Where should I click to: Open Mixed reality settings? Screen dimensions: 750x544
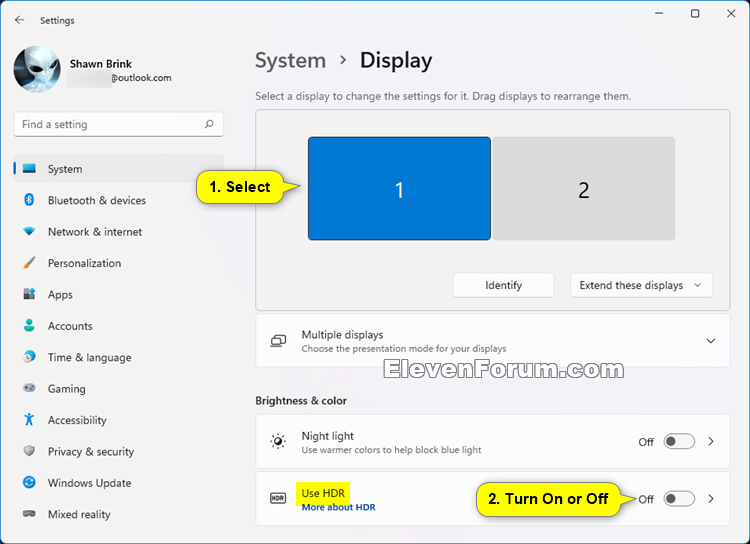point(119,514)
